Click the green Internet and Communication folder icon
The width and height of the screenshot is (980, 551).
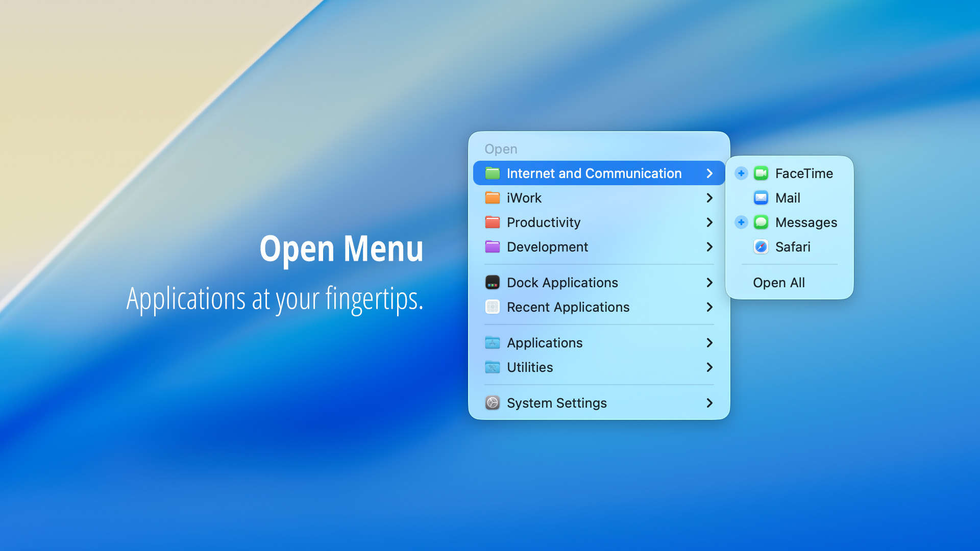click(x=493, y=173)
